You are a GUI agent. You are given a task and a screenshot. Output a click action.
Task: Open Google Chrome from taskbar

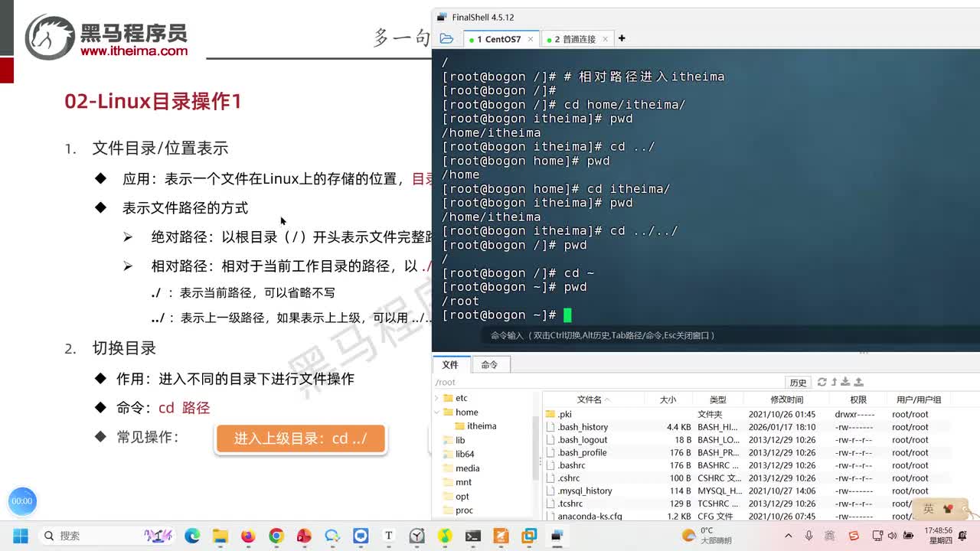tap(276, 536)
